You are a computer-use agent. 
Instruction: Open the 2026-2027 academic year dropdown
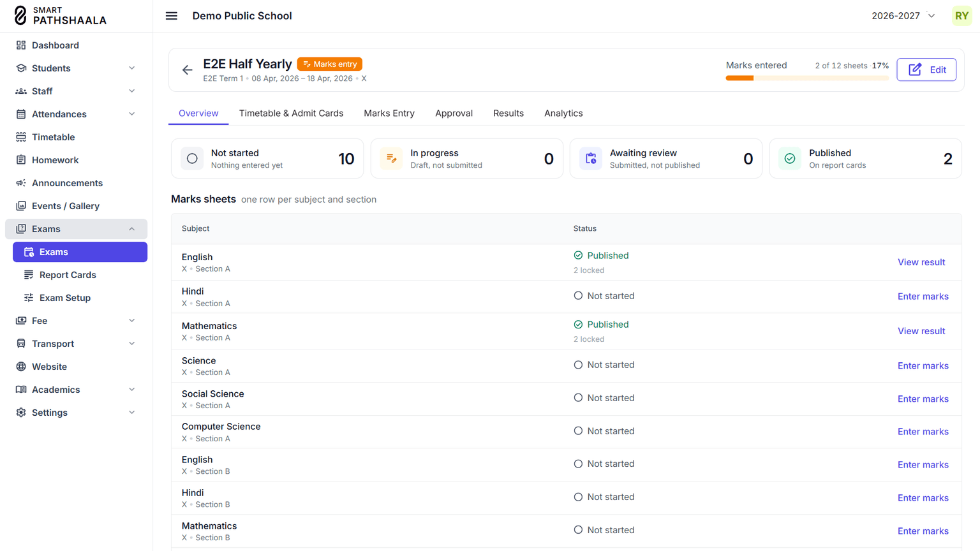point(903,16)
